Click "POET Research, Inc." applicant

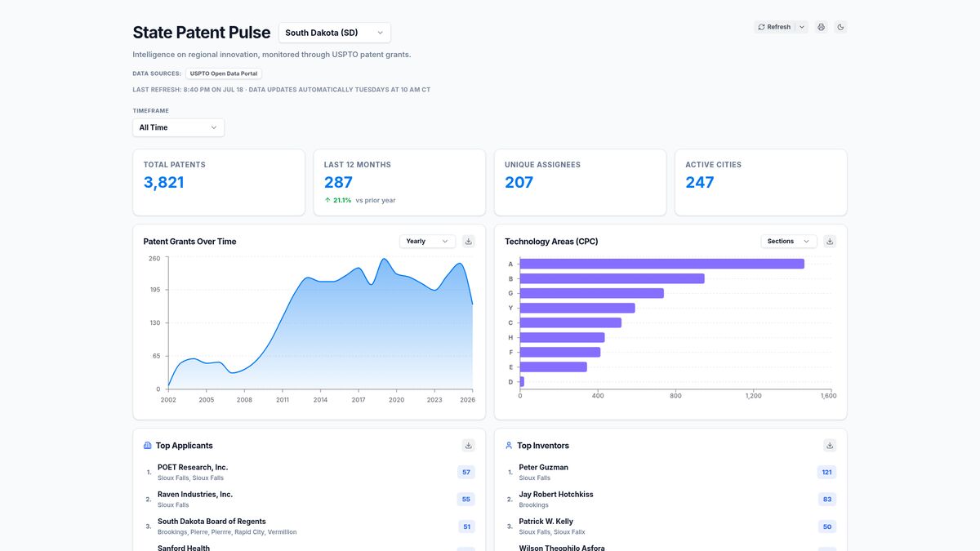(x=193, y=468)
